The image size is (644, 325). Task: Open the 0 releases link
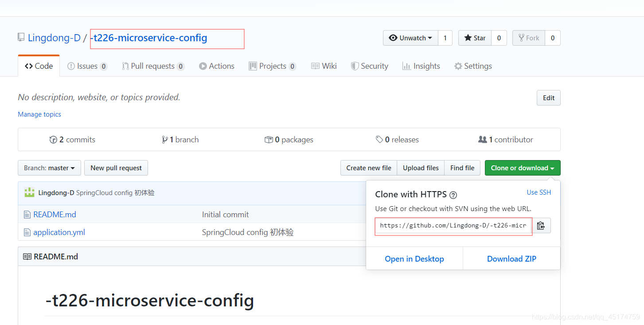click(x=397, y=140)
